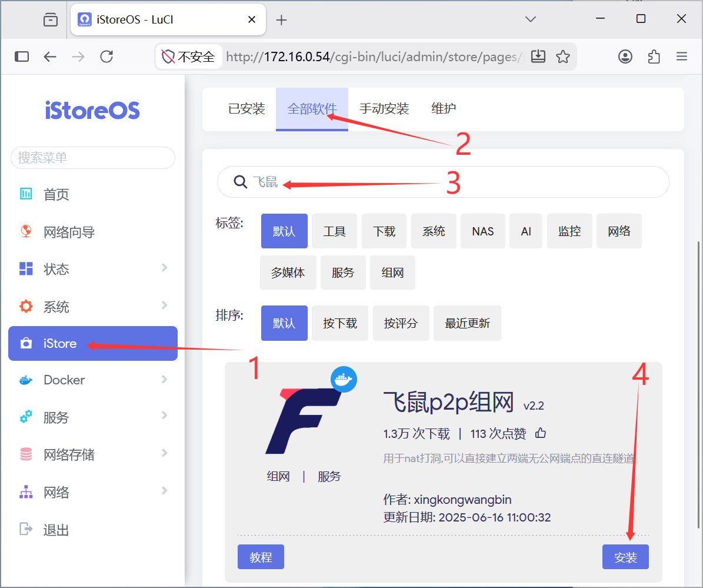The height and width of the screenshot is (588, 703).
Task: Open the browser account icon
Action: point(625,57)
